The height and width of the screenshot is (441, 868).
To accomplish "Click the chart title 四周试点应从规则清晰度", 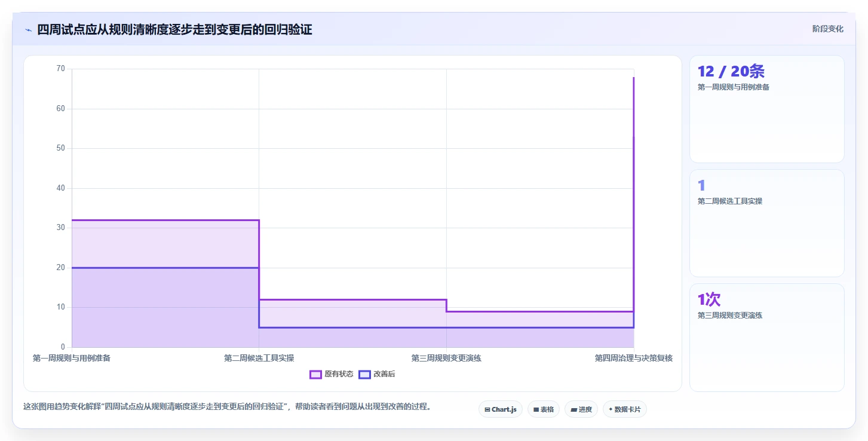I will [174, 29].
